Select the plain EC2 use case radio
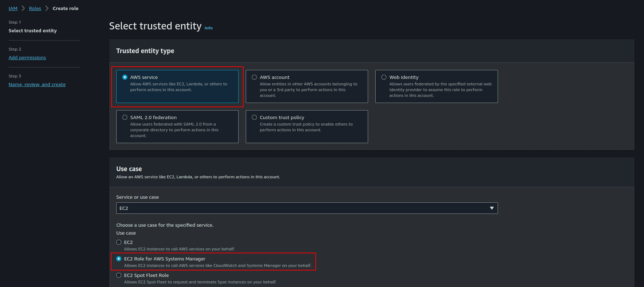The width and height of the screenshot is (644, 287). pos(119,242)
